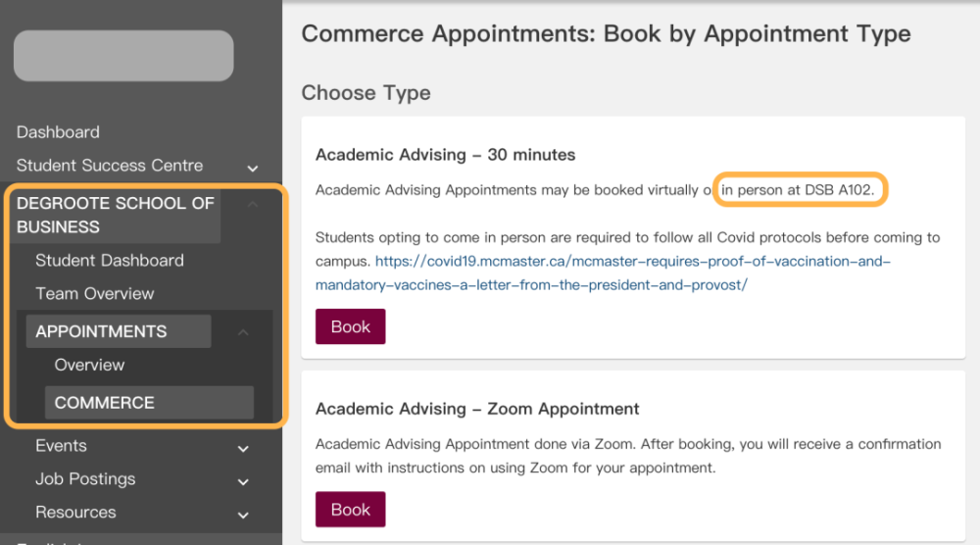This screenshot has width=980, height=545.
Task: Book the Zoom Appointment
Action: pos(350,510)
